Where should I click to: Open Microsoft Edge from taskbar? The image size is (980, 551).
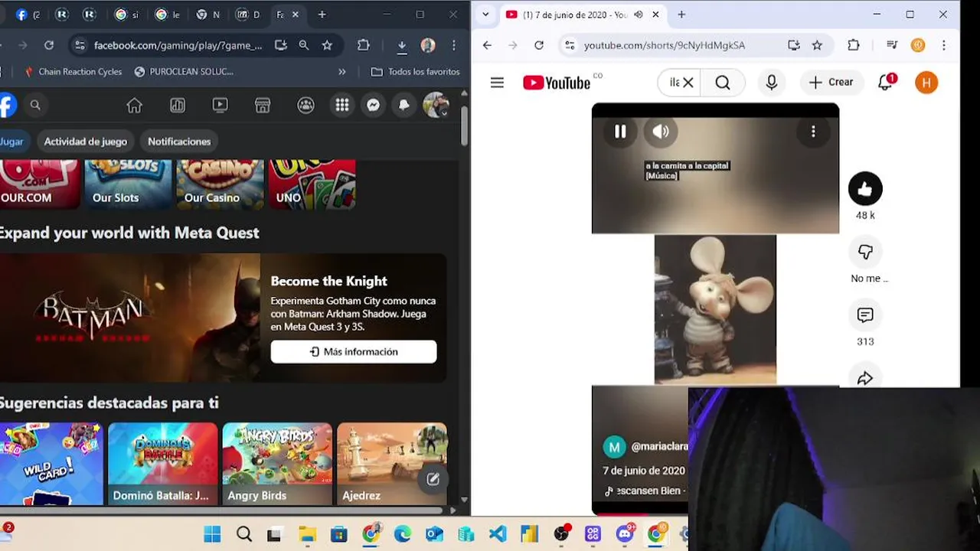403,534
